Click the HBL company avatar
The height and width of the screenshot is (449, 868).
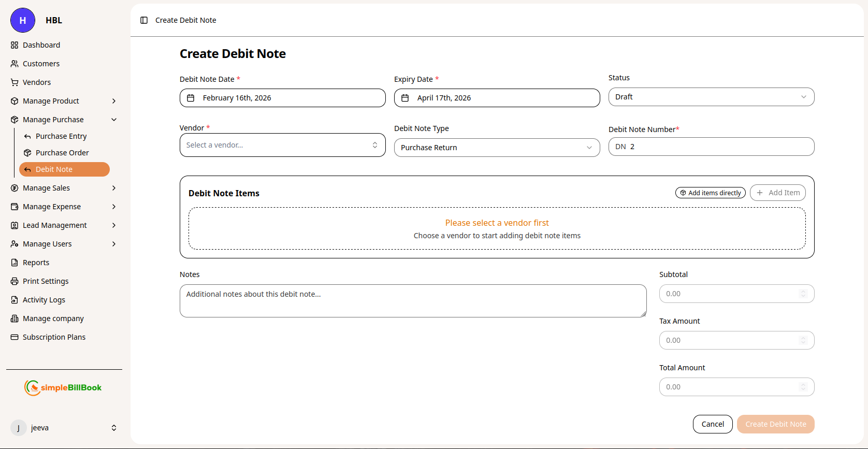pos(23,20)
